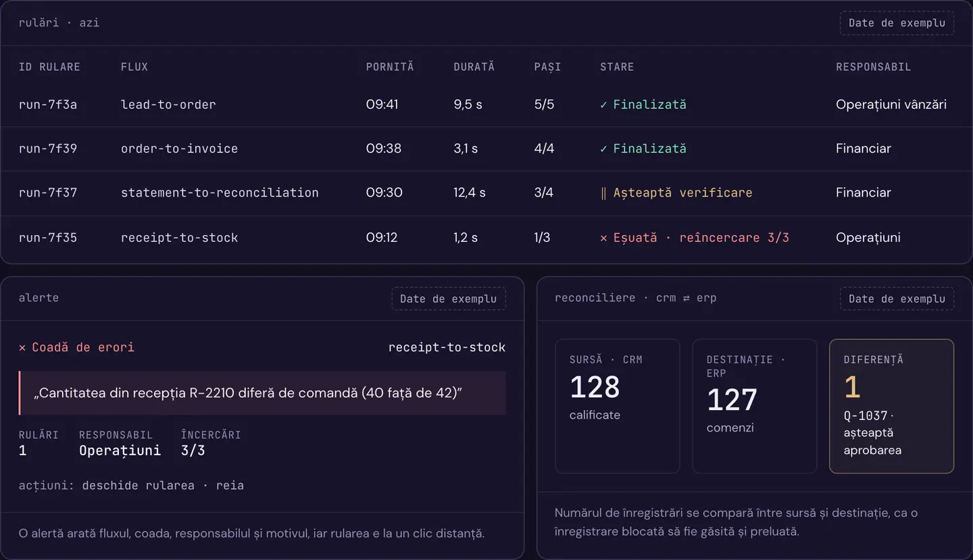
Task: Click the 'reconciliere · crm ⇄ erp' panel title
Action: pos(636,298)
